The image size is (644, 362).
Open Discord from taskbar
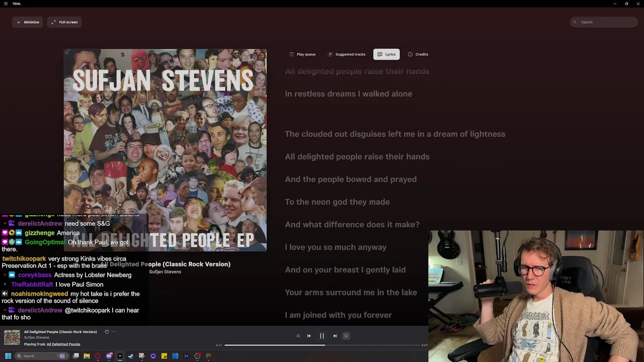(x=109, y=356)
